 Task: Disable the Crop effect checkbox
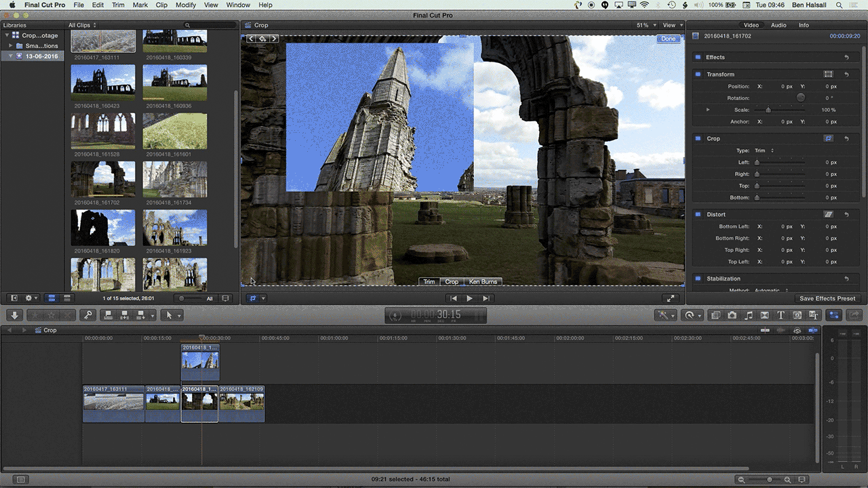coord(698,138)
